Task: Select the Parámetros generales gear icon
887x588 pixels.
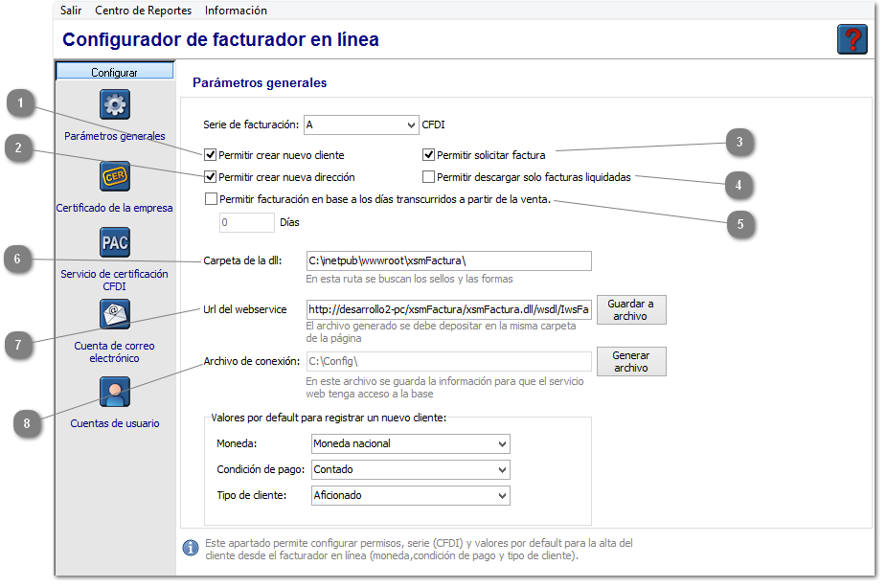Action: [x=115, y=104]
